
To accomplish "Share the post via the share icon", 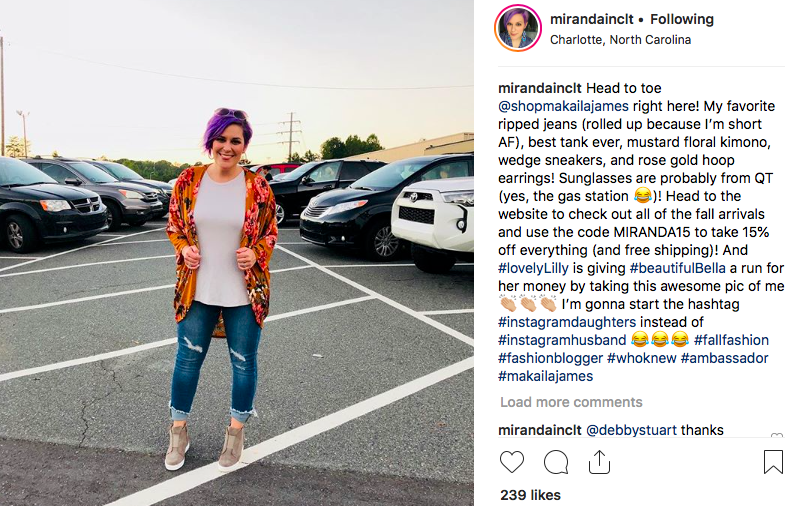I will (599, 461).
